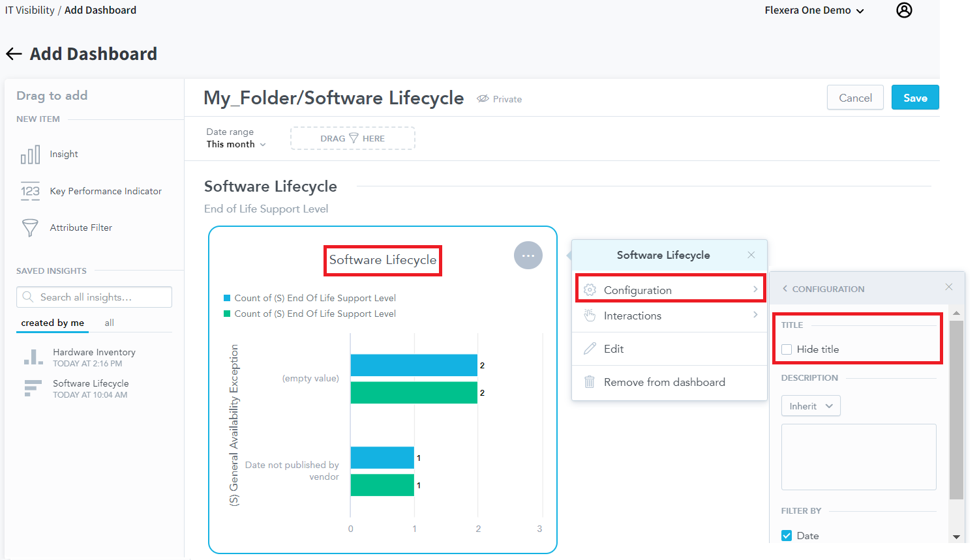Click the back arrow beside Add Dashboard
Viewport: 979px width, 560px height.
pyautogui.click(x=14, y=54)
